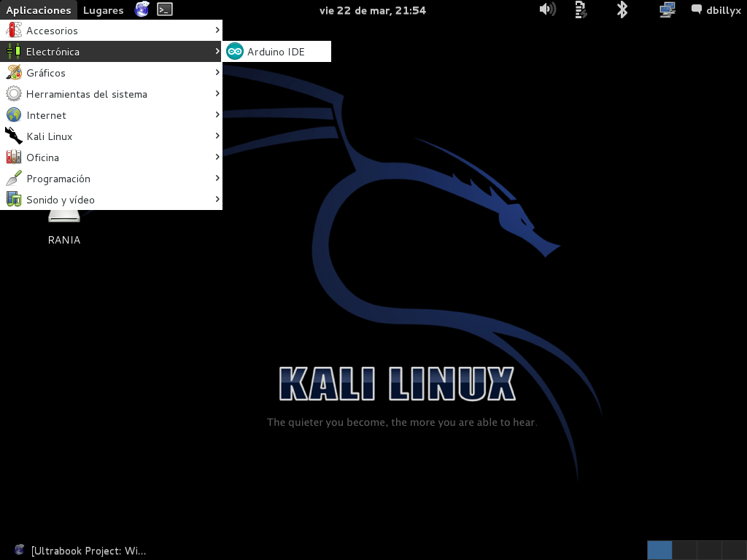The image size is (747, 560).
Task: Switch to the first workspace in the switcher
Action: [x=659, y=550]
